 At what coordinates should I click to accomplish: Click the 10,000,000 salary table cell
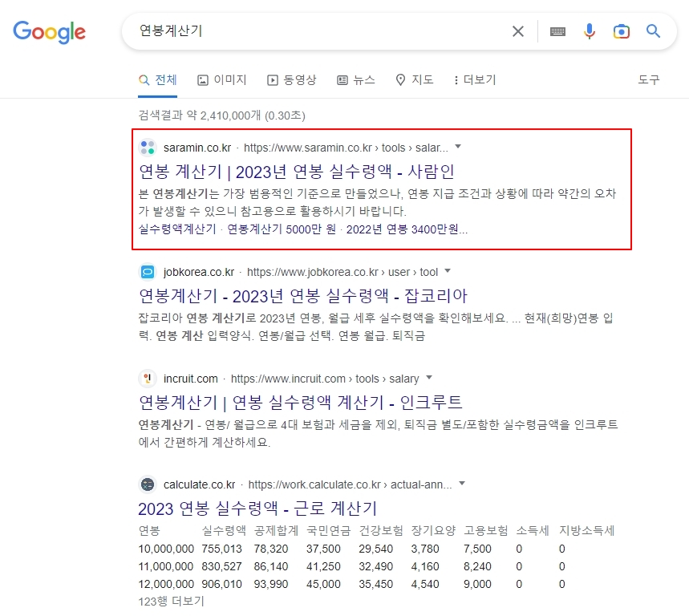[166, 549]
